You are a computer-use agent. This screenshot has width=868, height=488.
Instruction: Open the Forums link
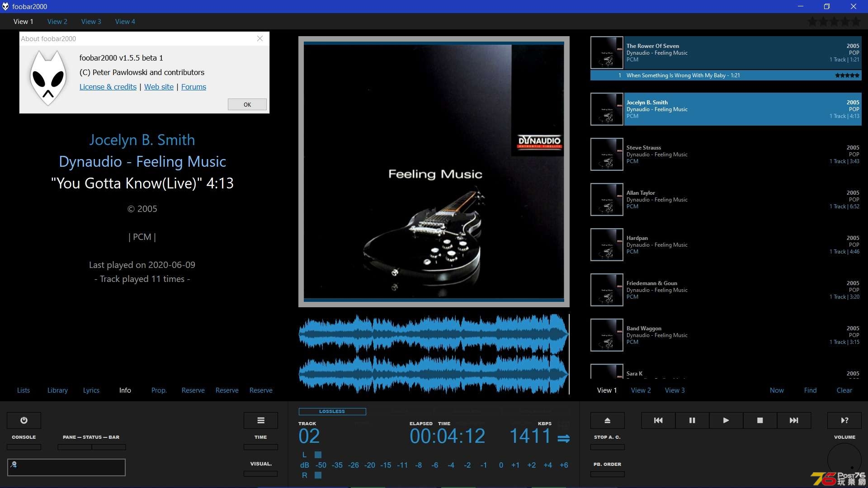tap(193, 87)
